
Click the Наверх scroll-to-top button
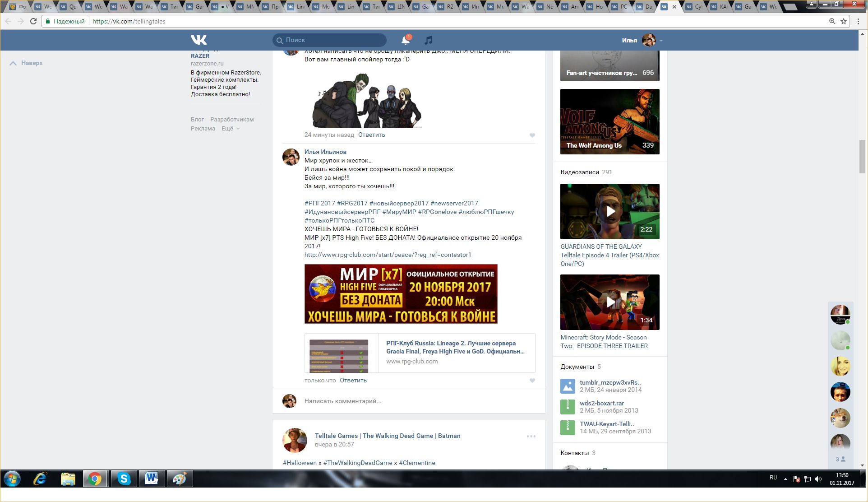[x=26, y=63]
